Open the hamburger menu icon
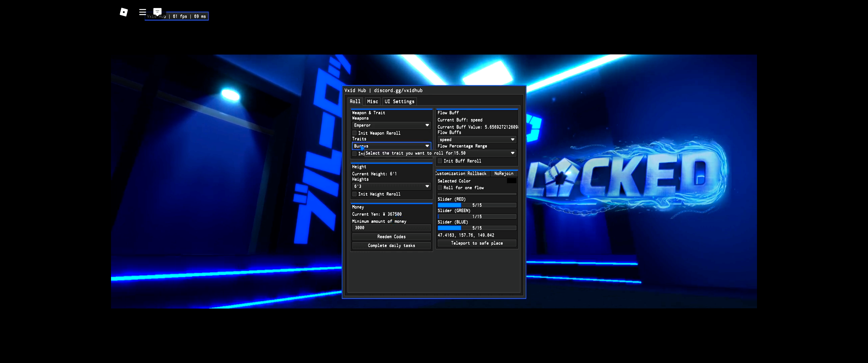The height and width of the screenshot is (363, 868). (143, 12)
